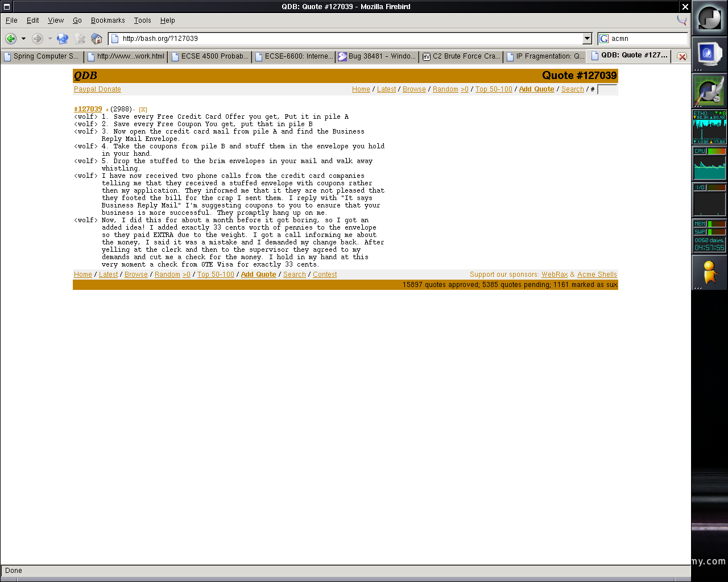
Task: Go to the Home page icon
Action: [97, 39]
